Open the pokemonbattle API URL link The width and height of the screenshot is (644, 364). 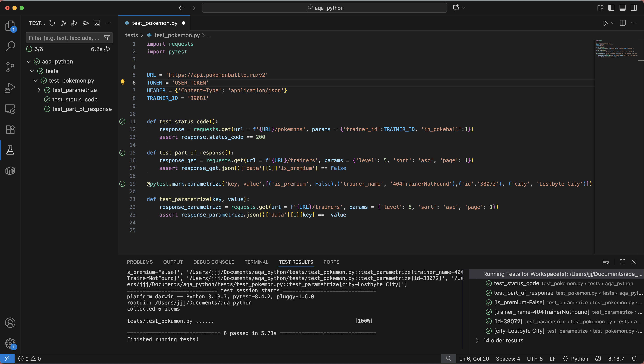click(217, 75)
